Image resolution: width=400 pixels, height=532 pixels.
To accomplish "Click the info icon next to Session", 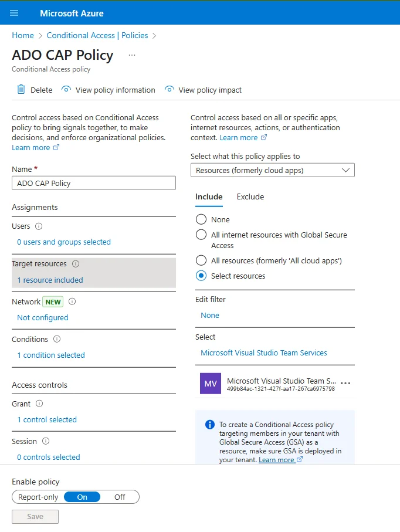I will (x=46, y=441).
